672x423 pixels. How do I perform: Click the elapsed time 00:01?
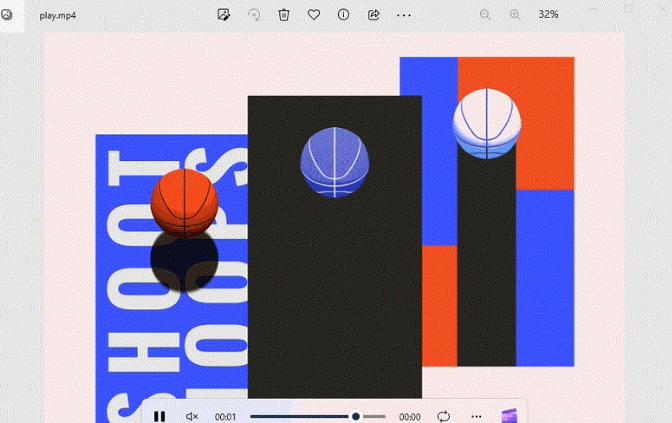[x=225, y=417]
